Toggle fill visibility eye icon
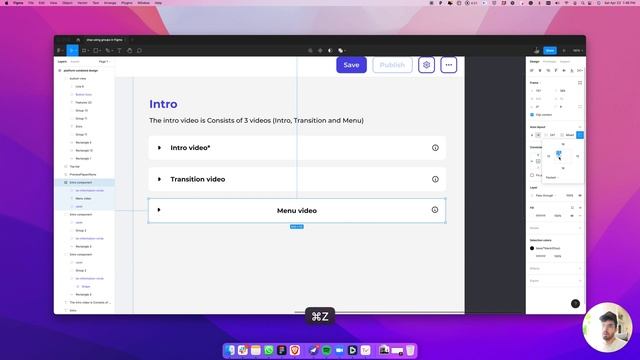 572,216
